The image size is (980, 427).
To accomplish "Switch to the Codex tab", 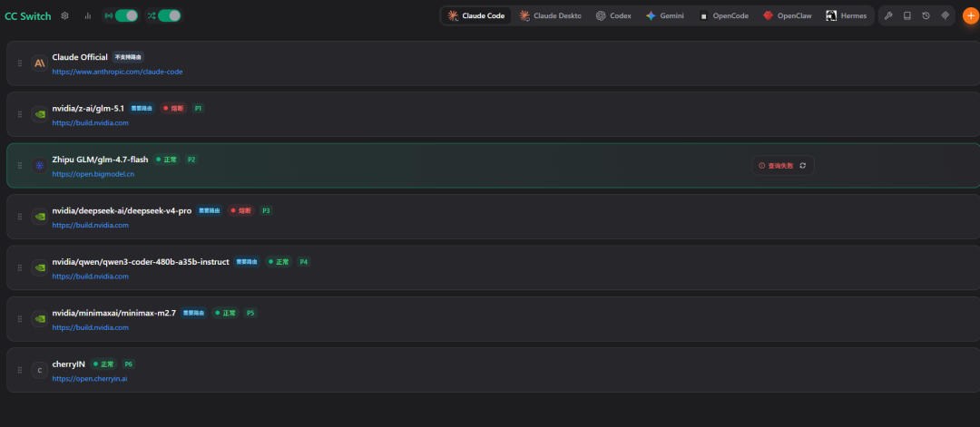I will tap(613, 15).
